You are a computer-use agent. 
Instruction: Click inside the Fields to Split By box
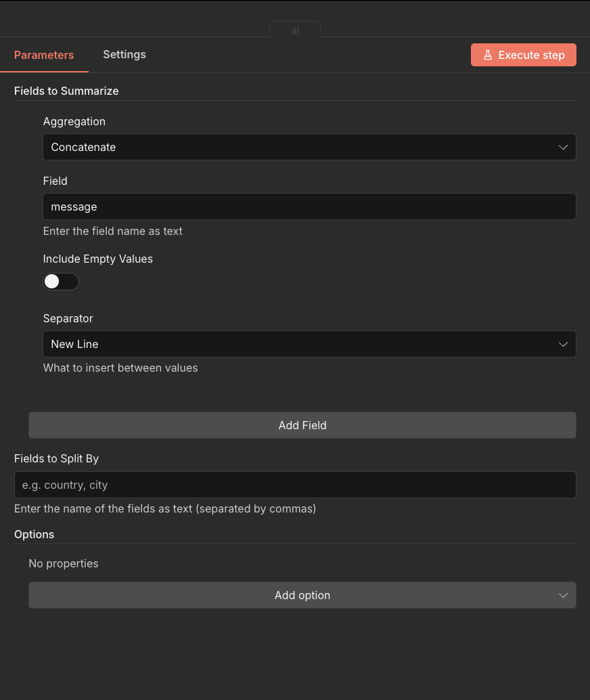295,485
